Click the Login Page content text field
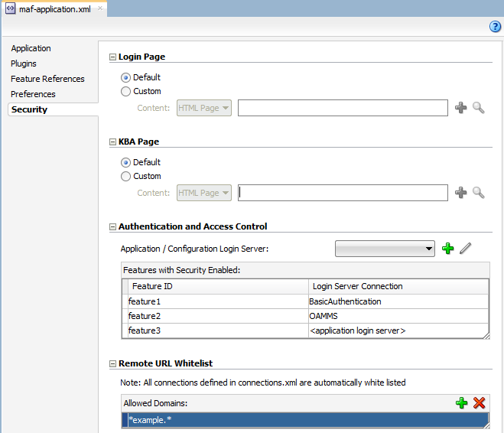 343,108
